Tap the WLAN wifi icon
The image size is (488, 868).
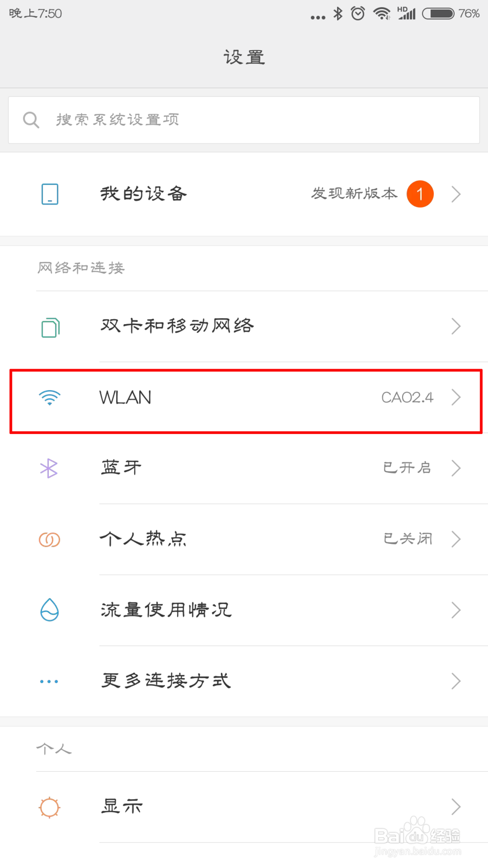tap(50, 398)
